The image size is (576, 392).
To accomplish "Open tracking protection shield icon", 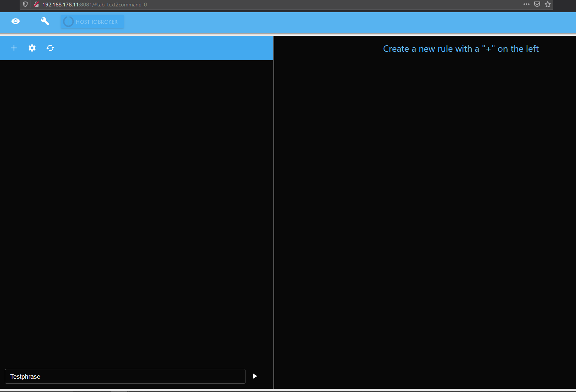I will pyautogui.click(x=25, y=4).
